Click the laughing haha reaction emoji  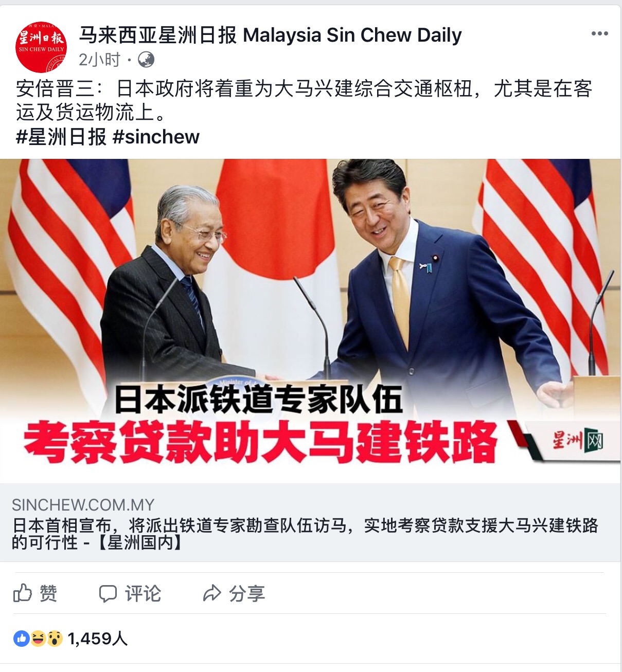[38, 639]
